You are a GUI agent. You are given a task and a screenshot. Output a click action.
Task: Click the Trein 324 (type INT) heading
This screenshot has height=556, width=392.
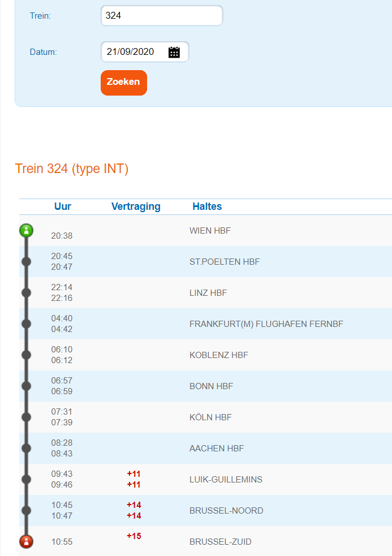pyautogui.click(x=72, y=169)
